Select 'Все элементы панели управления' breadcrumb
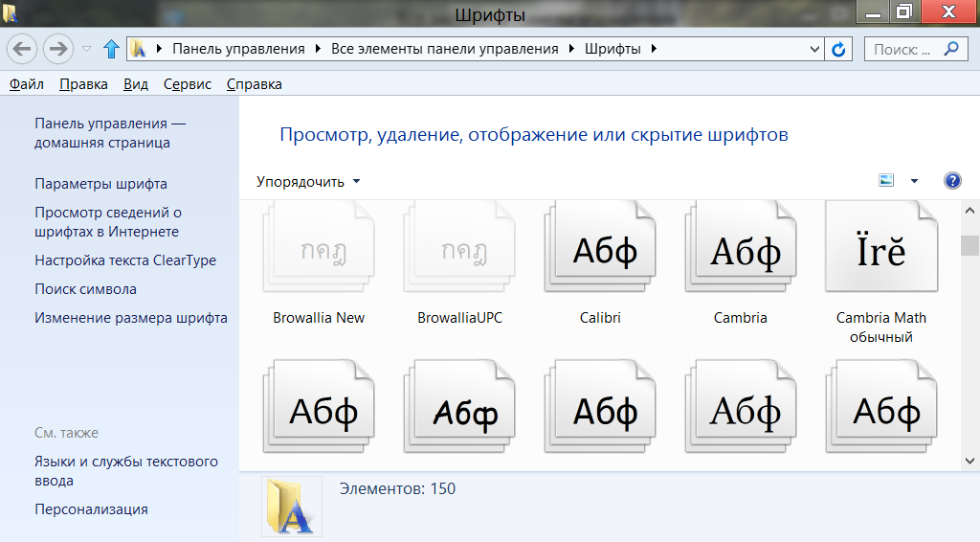The width and height of the screenshot is (980, 542). pyautogui.click(x=444, y=49)
